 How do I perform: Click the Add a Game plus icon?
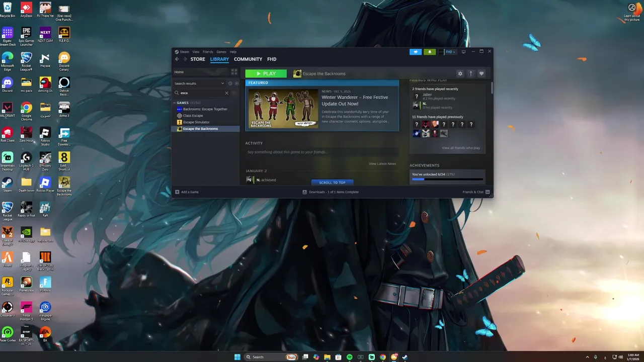coord(177,192)
